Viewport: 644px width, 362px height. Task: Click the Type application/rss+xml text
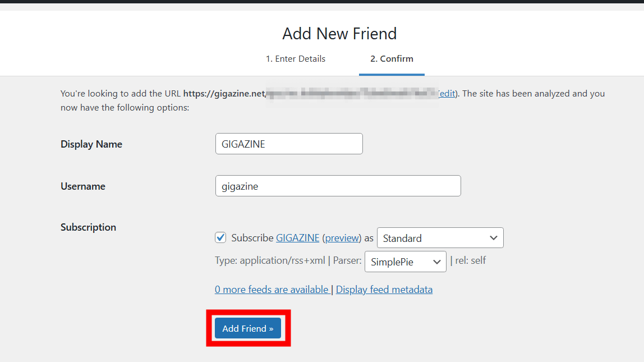coord(269,261)
